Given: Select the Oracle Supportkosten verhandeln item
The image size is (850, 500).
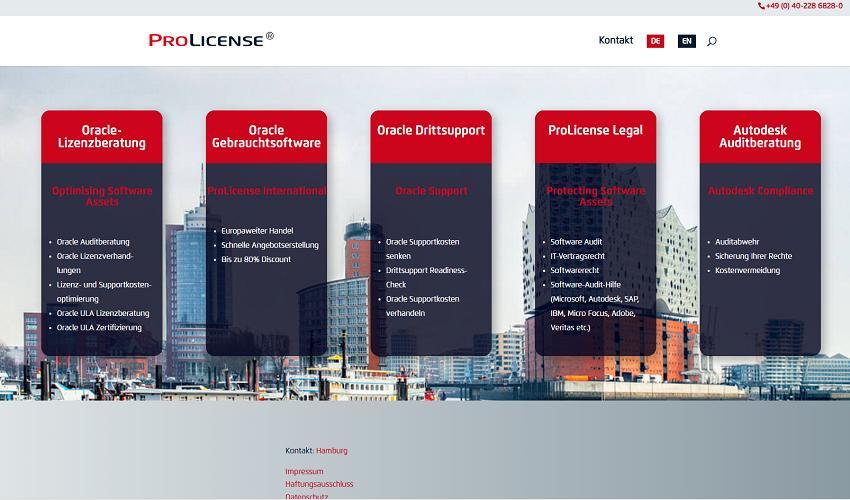Looking at the screenshot, I should click(422, 306).
